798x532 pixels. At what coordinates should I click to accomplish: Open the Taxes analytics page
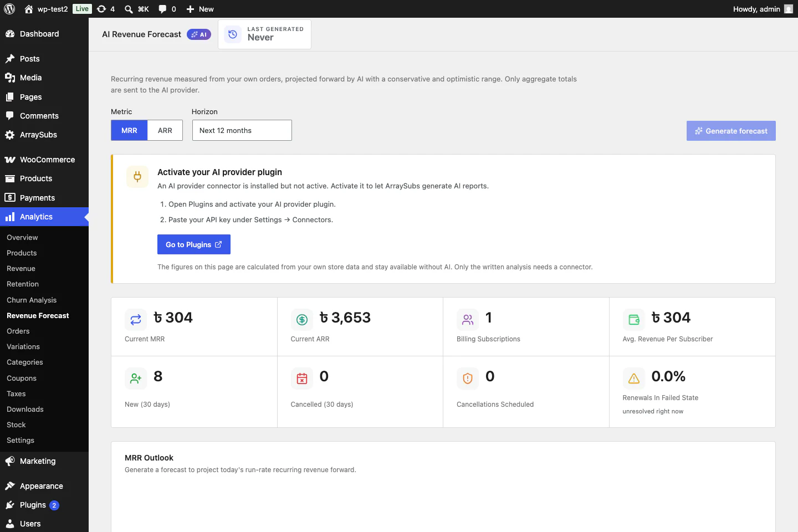pos(16,393)
